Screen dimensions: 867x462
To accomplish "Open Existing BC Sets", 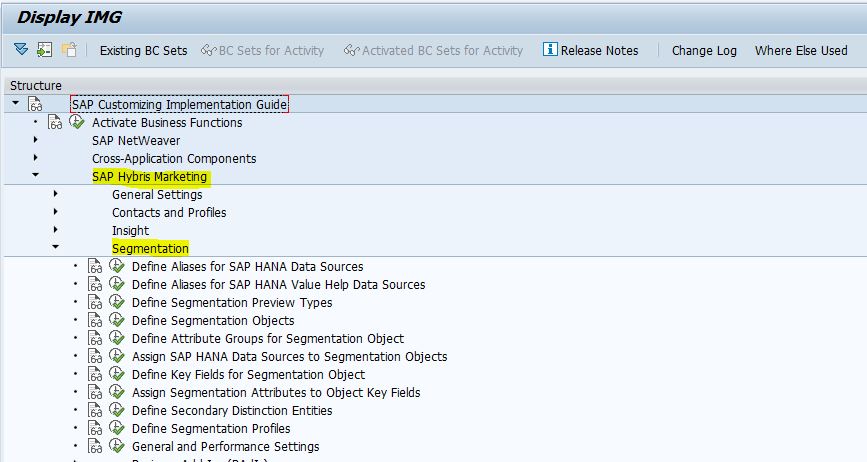I will click(x=143, y=50).
